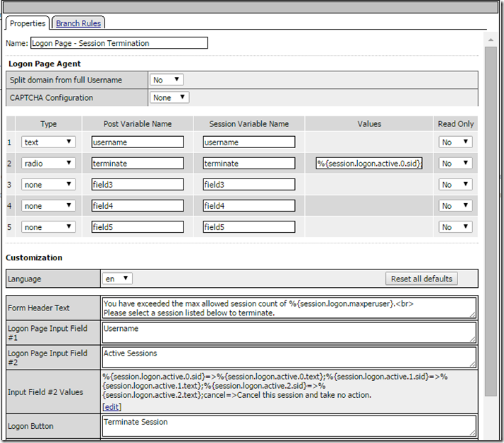The height and width of the screenshot is (443, 504).
Task: Select the Language dropdown
Action: point(116,279)
